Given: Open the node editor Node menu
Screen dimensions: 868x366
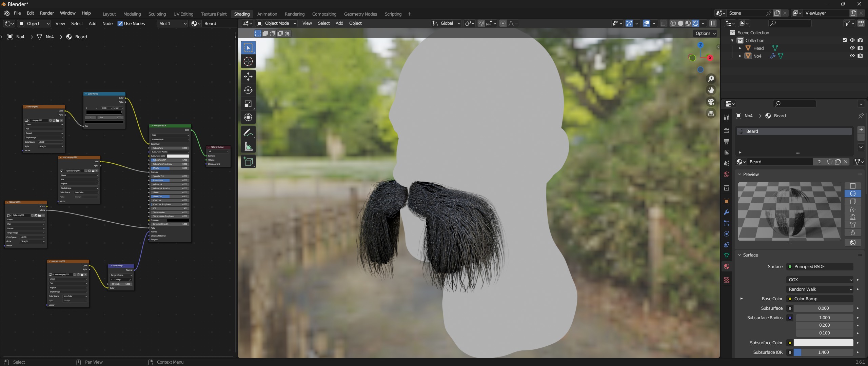Looking at the screenshot, I should pos(107,23).
